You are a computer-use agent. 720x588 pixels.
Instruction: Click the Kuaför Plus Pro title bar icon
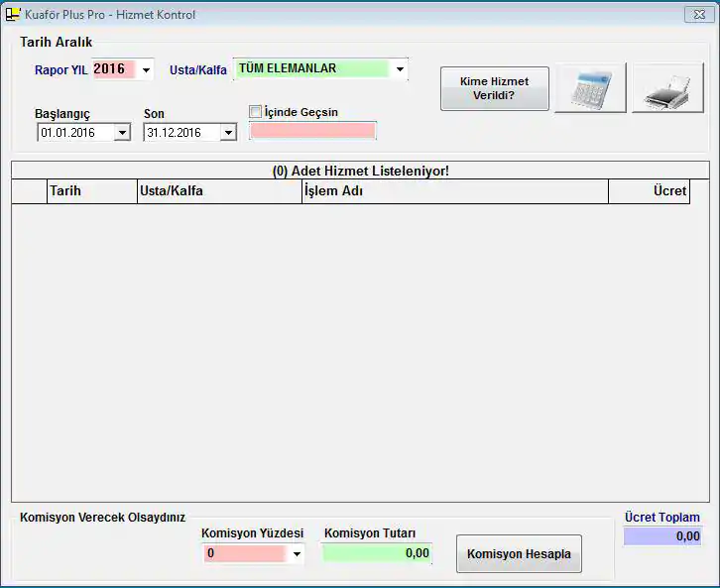click(13, 15)
